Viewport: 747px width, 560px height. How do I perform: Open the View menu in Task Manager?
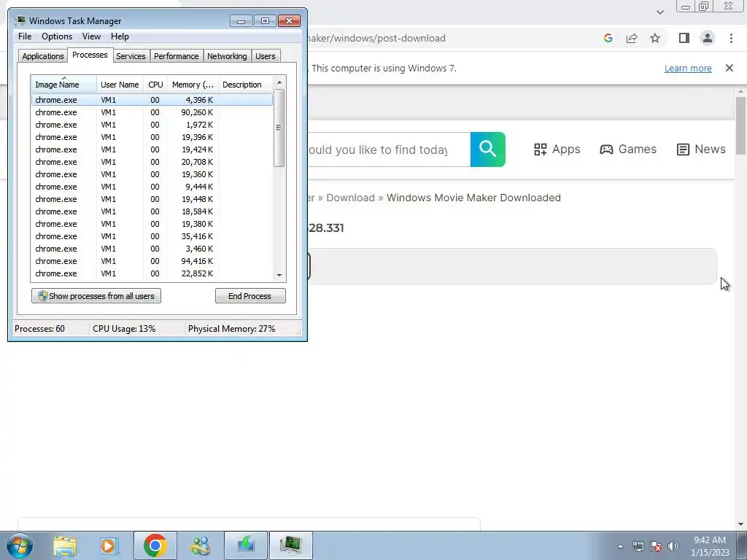(91, 36)
